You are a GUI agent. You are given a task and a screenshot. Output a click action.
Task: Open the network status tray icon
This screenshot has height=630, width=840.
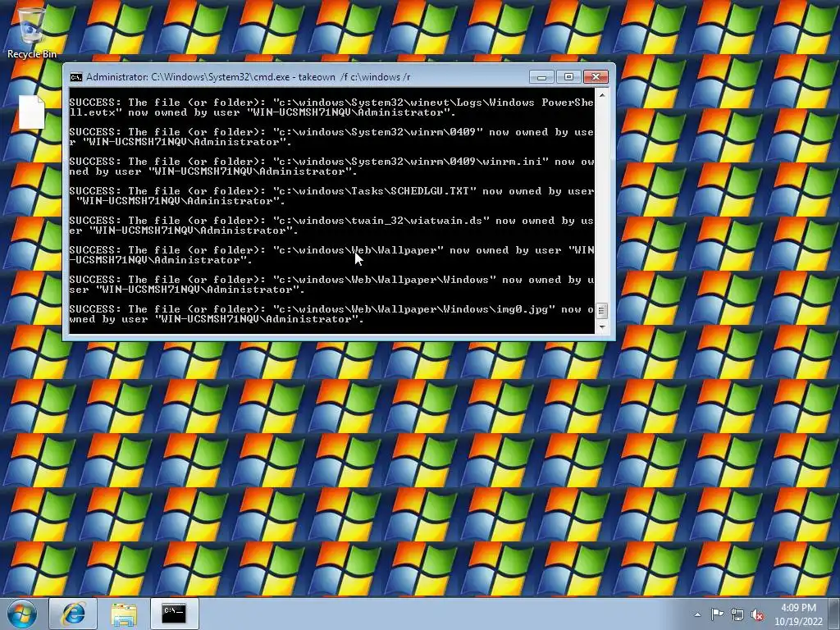pos(737,614)
